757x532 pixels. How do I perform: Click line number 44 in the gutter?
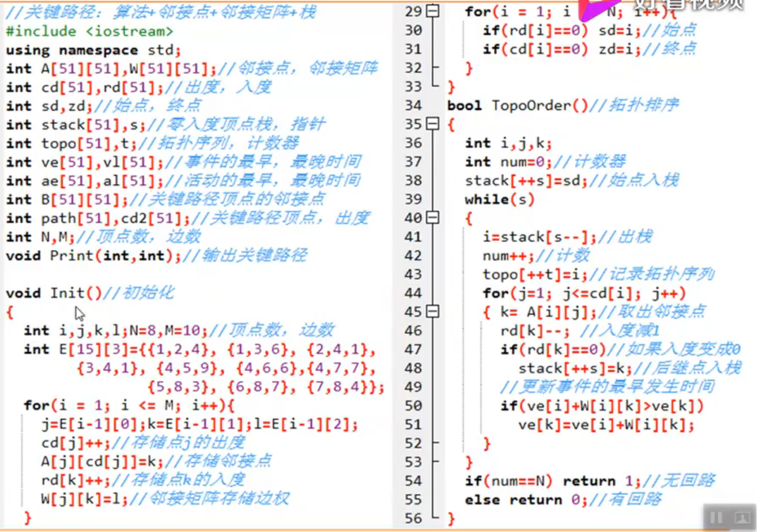pyautogui.click(x=414, y=293)
